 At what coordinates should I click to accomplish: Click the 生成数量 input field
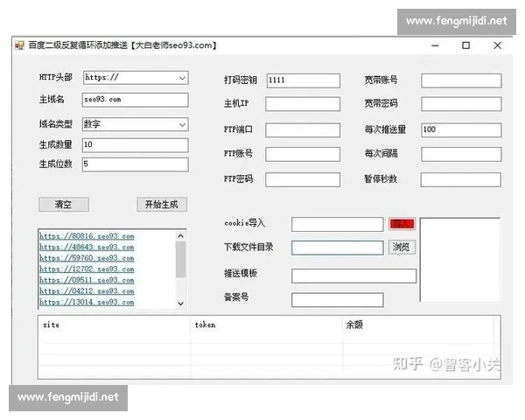pyautogui.click(x=136, y=145)
